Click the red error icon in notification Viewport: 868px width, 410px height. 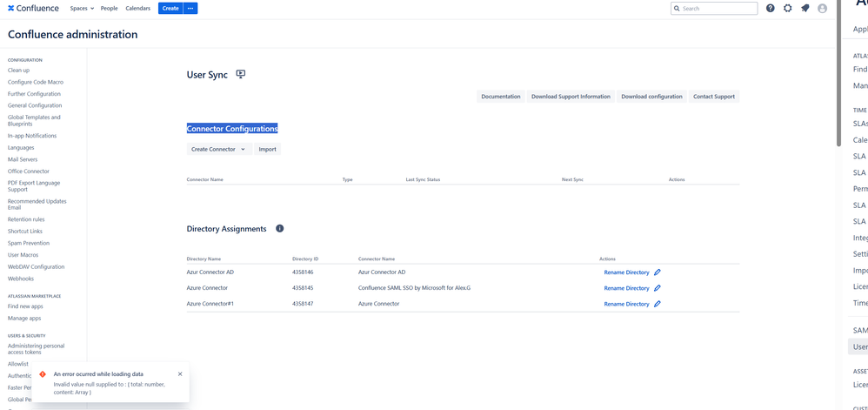(x=43, y=374)
